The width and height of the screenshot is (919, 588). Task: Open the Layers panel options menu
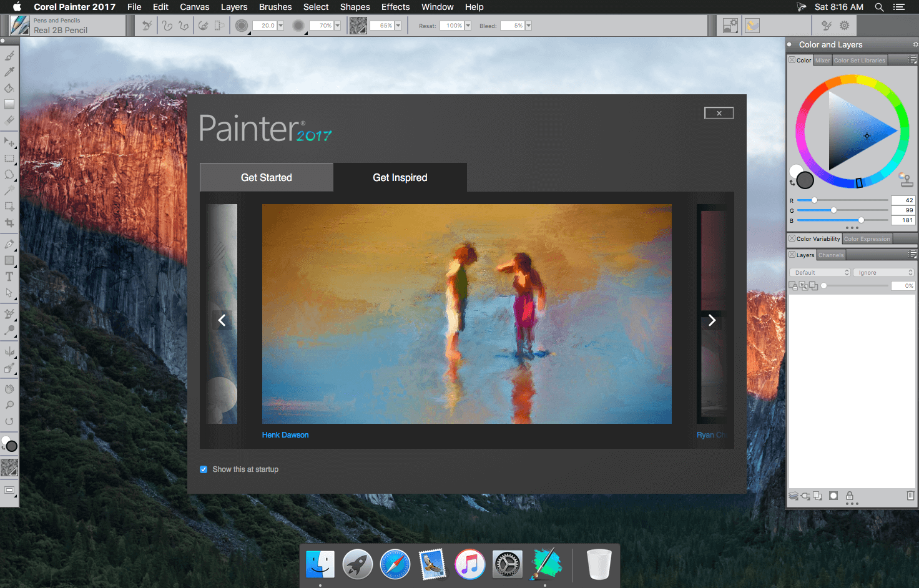912,255
